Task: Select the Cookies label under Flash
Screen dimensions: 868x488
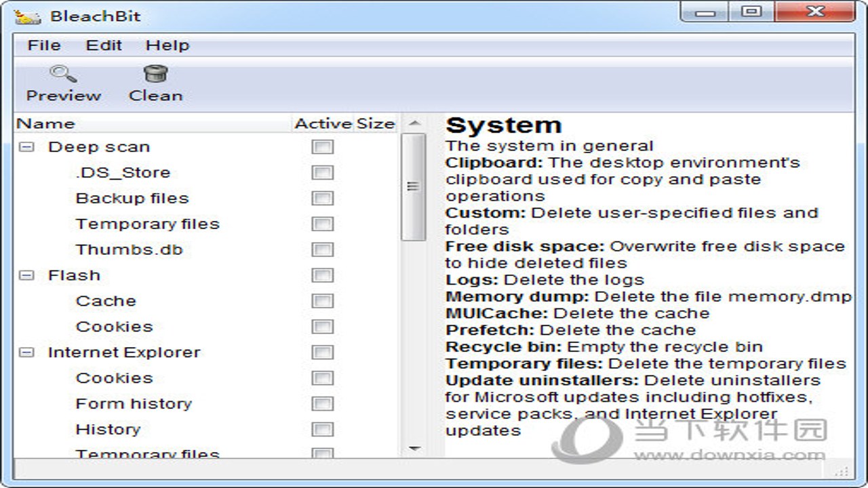Action: tap(115, 327)
